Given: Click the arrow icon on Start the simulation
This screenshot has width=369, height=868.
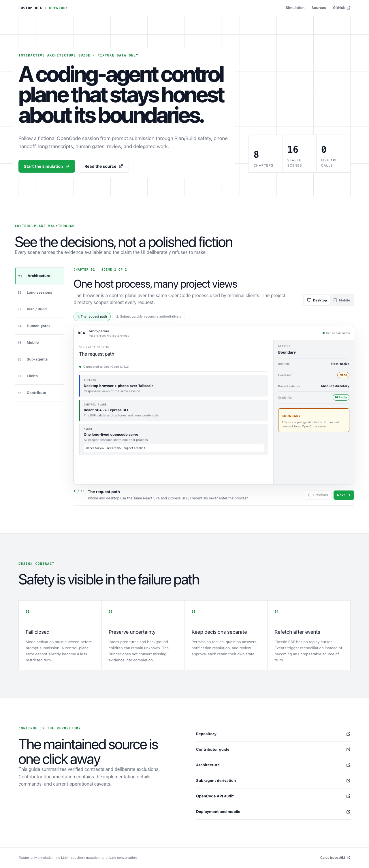Looking at the screenshot, I should pos(68,166).
